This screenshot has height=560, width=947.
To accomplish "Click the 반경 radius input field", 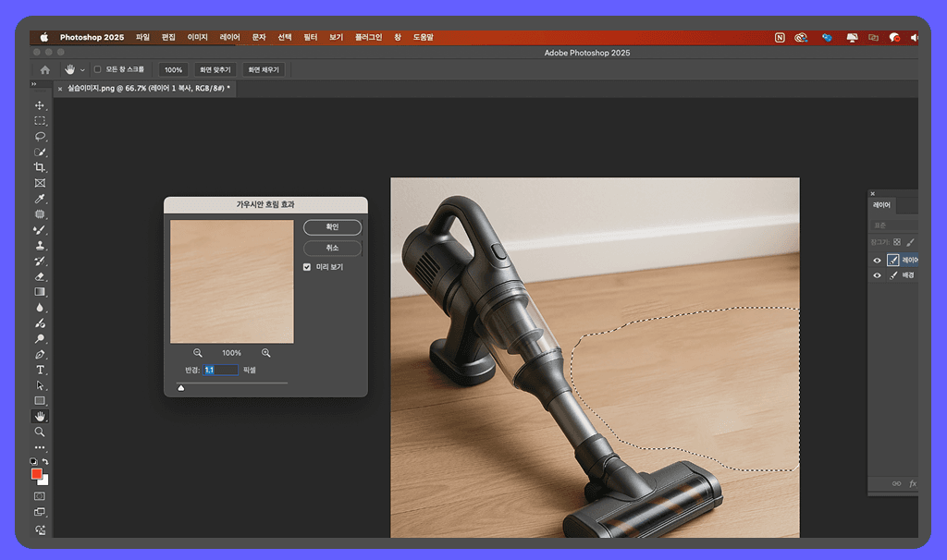I will (x=220, y=370).
